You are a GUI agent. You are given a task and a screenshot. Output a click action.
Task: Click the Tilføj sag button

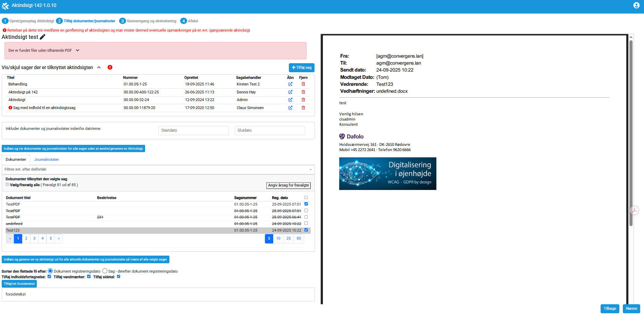[x=301, y=67]
